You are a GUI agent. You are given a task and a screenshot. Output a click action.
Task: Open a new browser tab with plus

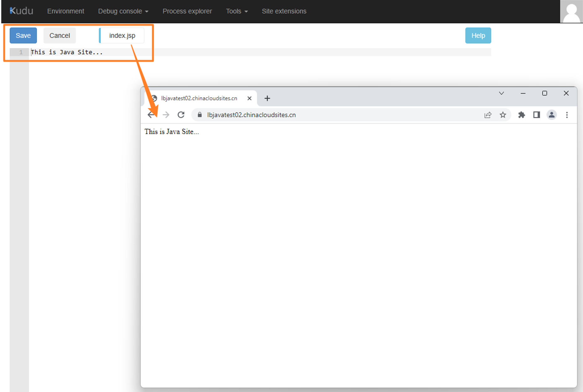click(x=267, y=98)
